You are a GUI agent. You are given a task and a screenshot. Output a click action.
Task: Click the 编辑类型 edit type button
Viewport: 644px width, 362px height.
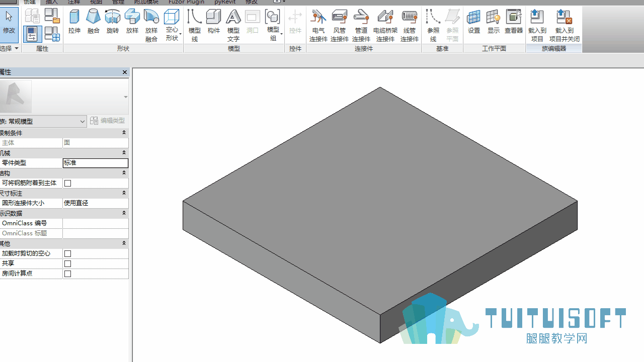(x=107, y=121)
